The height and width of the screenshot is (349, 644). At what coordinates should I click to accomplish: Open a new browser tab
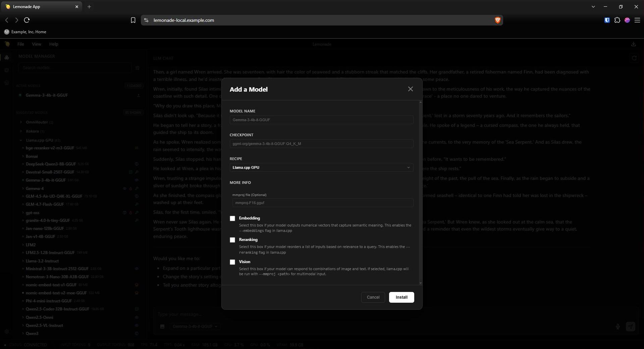click(x=89, y=7)
